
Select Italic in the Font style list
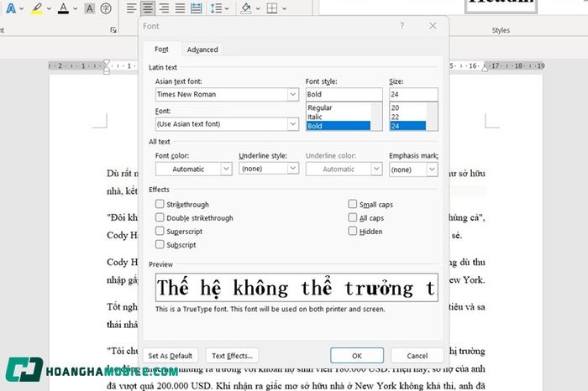(x=321, y=117)
